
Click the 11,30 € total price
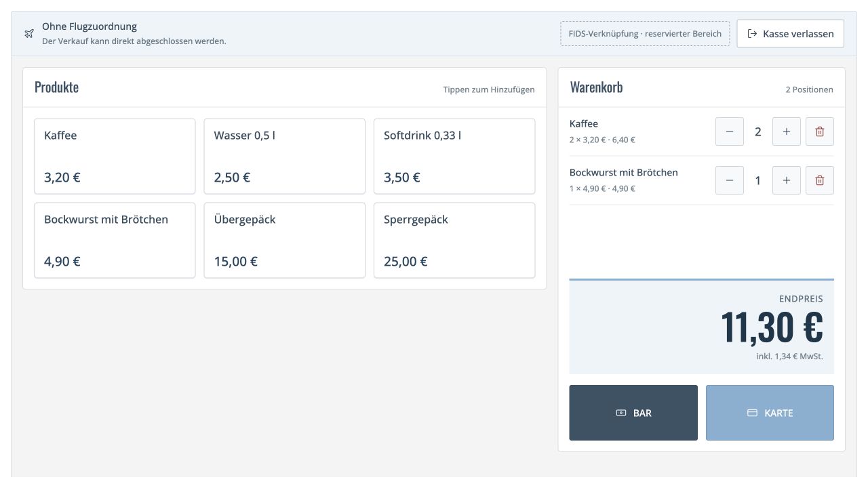(x=772, y=327)
